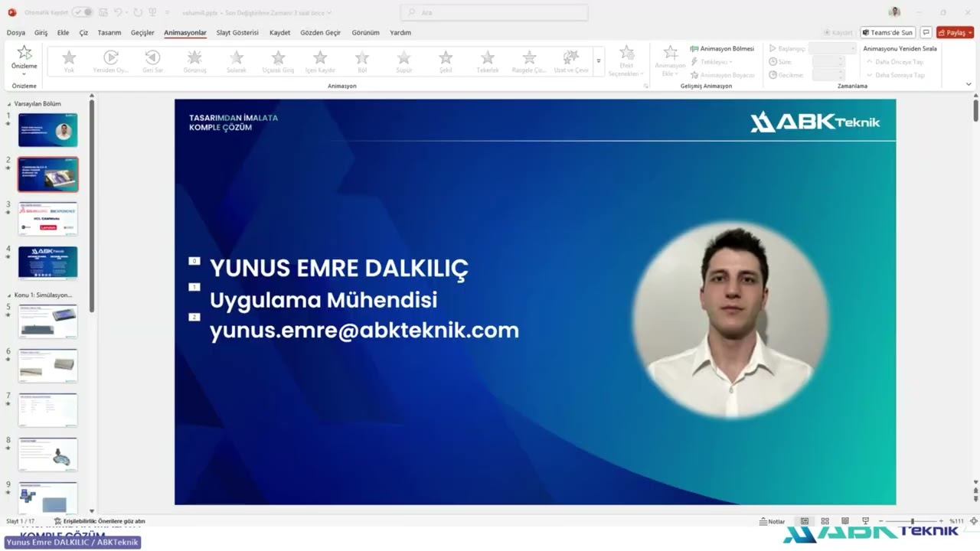
Task: Switch to Reading view icon
Action: 845,521
